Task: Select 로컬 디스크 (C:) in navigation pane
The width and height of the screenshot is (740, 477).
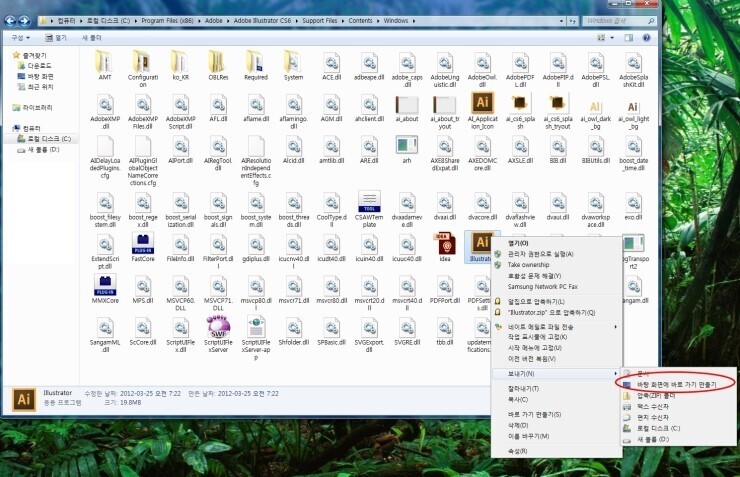Action: [50, 138]
